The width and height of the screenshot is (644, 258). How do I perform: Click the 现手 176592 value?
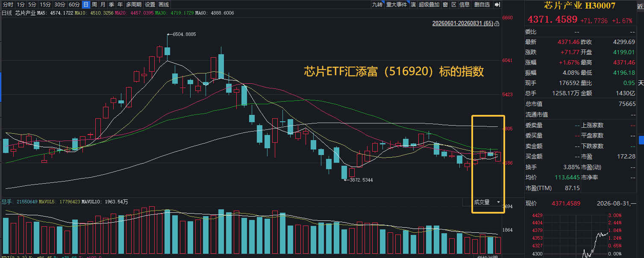click(x=570, y=83)
